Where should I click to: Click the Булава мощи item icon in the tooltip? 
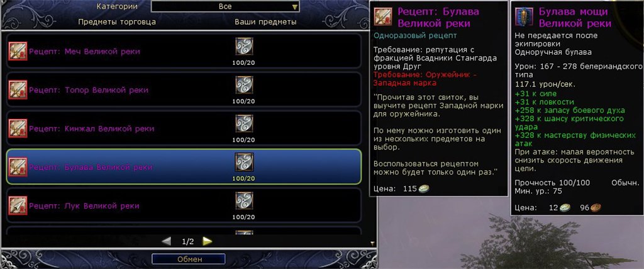(x=524, y=16)
